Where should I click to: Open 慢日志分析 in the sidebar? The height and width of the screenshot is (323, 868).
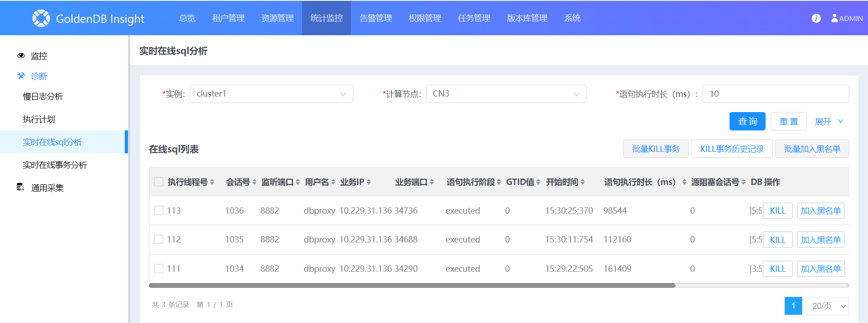point(43,97)
